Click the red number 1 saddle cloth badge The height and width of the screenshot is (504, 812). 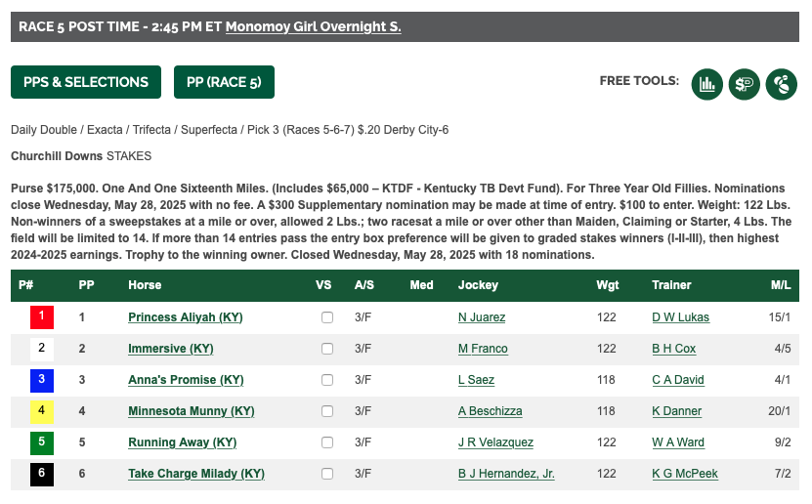[x=42, y=317]
